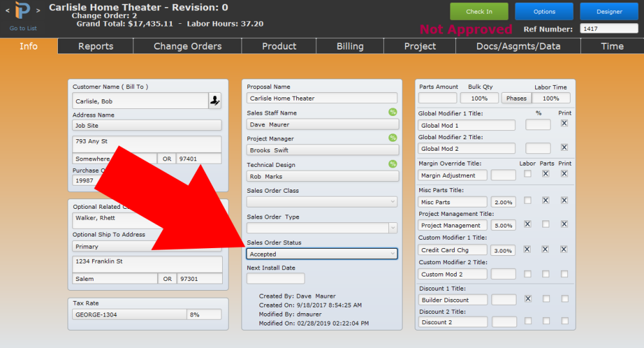Click the Options button
644x348 pixels.
point(544,12)
